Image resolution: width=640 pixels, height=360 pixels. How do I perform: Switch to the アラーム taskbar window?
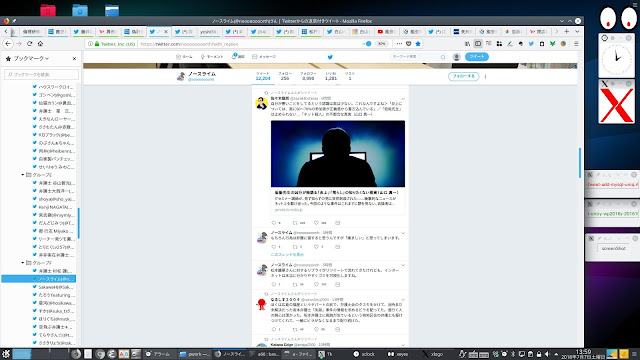point(160,354)
